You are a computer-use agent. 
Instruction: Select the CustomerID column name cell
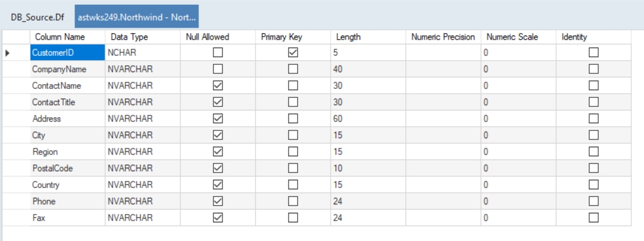(67, 52)
